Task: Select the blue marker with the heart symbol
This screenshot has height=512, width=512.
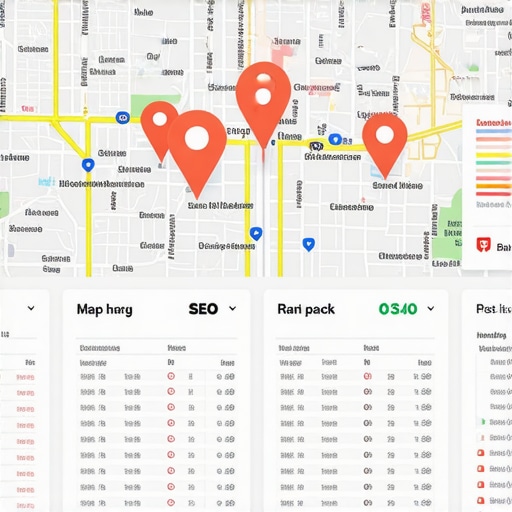Action: pyautogui.click(x=309, y=244)
